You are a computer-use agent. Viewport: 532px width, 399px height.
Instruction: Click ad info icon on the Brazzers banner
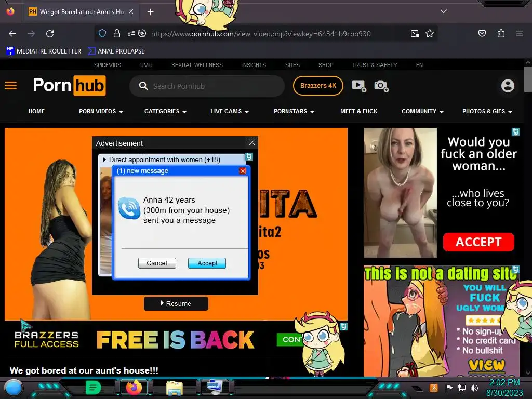[x=343, y=326]
